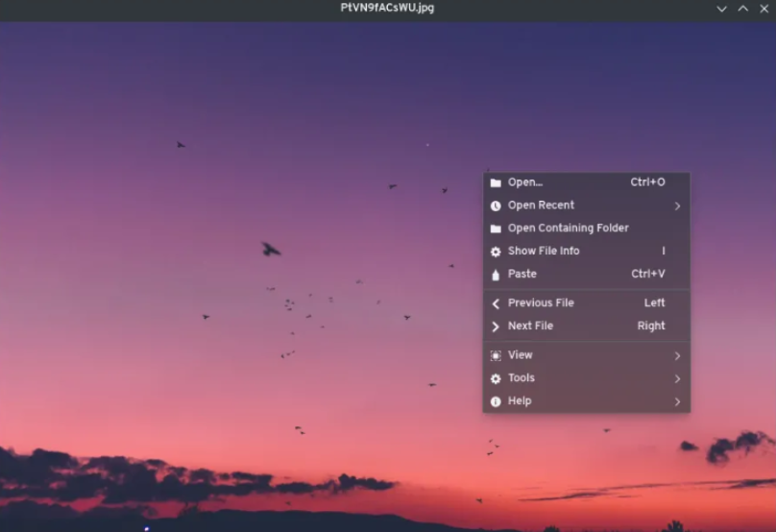Click the info icon beside Help
776x532 pixels.
point(496,401)
